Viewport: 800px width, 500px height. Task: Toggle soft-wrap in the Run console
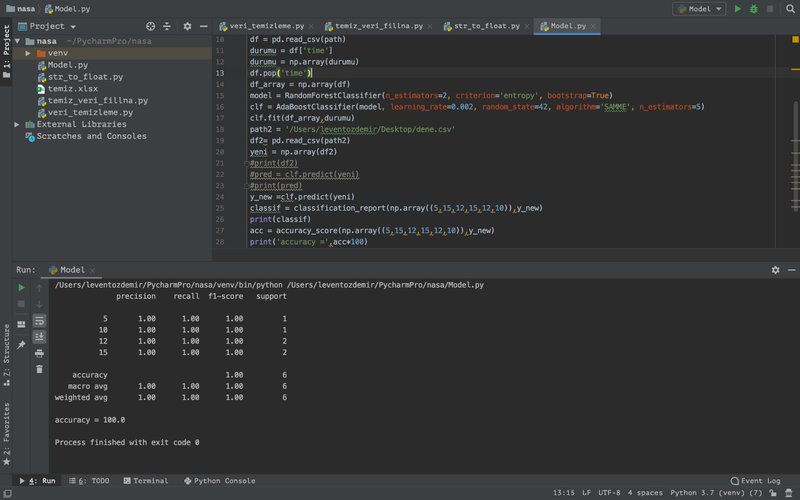[x=39, y=320]
